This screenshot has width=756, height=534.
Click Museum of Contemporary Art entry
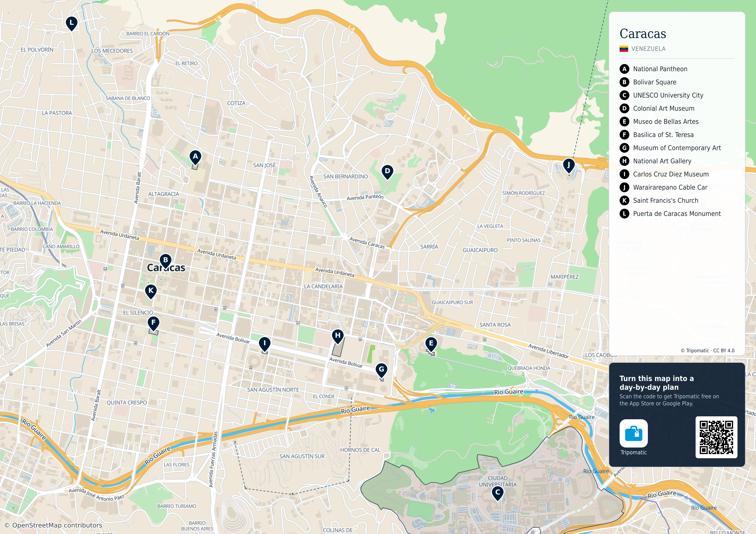tap(677, 148)
